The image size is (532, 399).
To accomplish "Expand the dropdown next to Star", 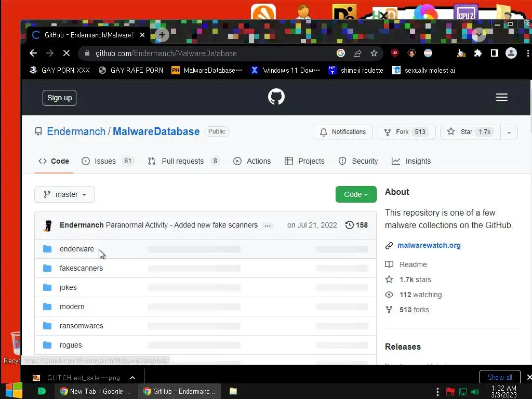I will 509,132.
